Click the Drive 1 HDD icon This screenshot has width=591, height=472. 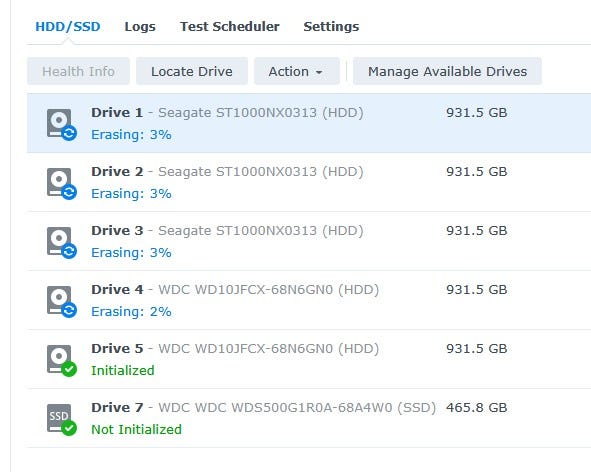[61, 124]
